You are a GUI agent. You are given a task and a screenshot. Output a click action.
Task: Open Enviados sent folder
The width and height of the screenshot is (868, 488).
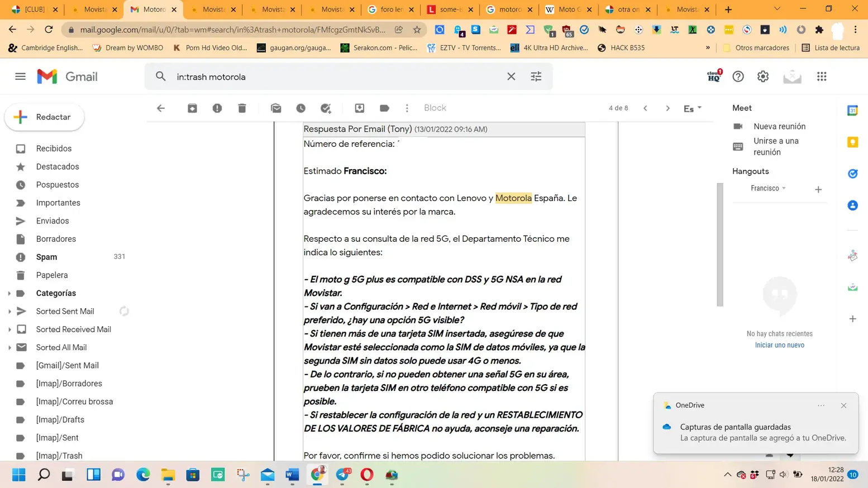[53, 221]
